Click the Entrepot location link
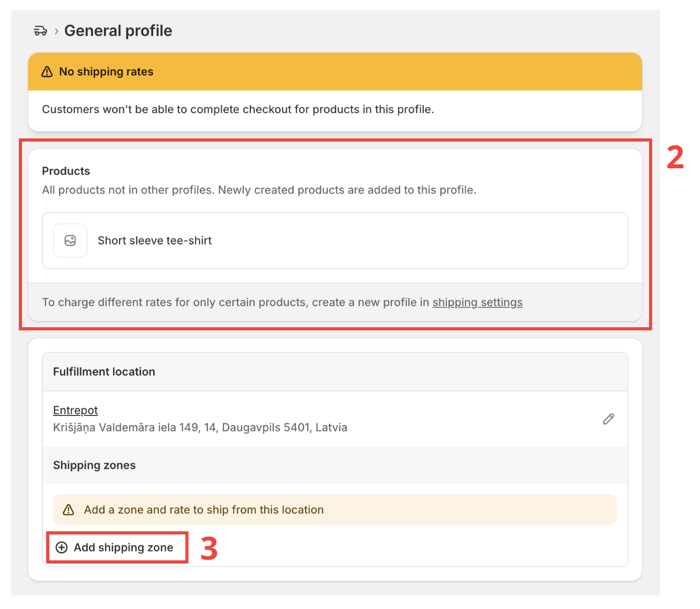 coord(75,410)
